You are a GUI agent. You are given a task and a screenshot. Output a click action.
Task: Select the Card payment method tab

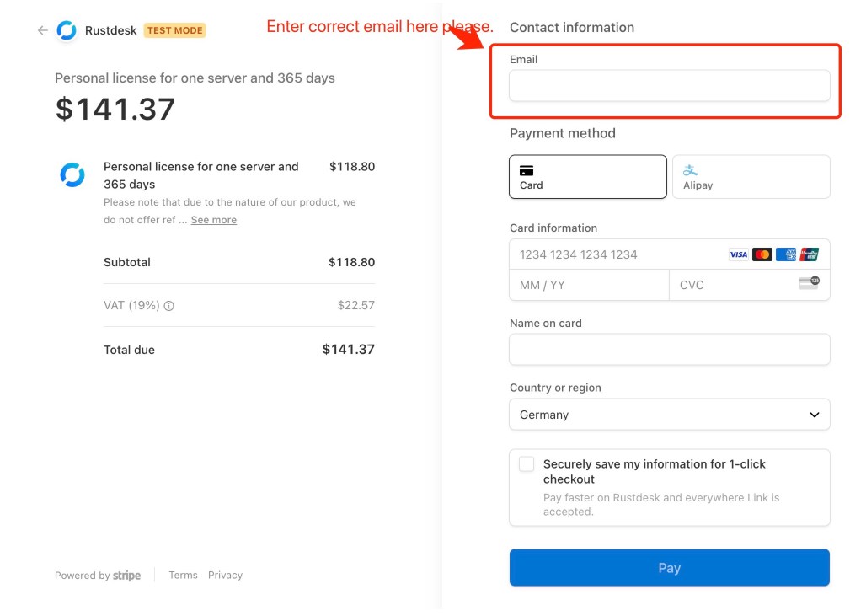click(x=587, y=177)
